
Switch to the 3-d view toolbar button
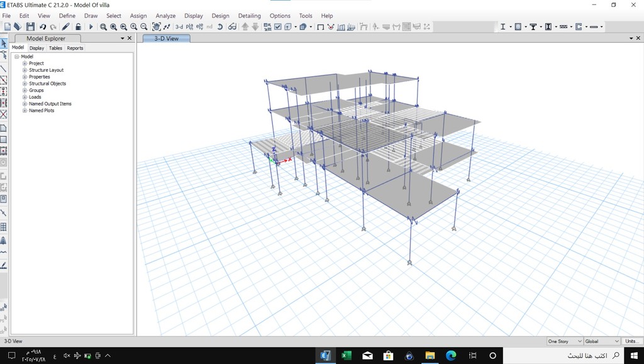179,27
